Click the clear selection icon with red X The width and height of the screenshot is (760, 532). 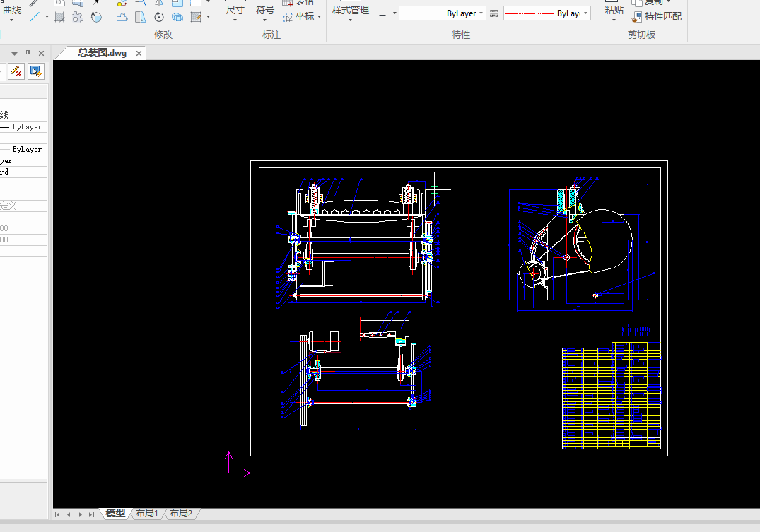[16, 71]
